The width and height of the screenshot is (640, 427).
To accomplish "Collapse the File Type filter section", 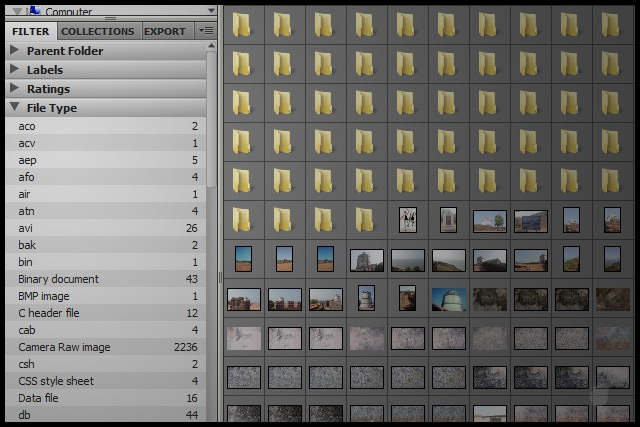I will click(14, 108).
